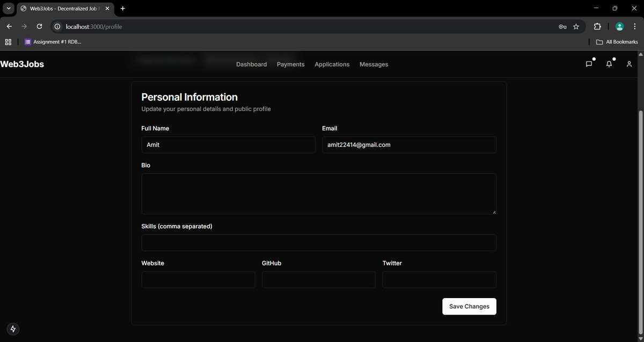
Task: Click the Full Name input field
Action: (x=228, y=145)
